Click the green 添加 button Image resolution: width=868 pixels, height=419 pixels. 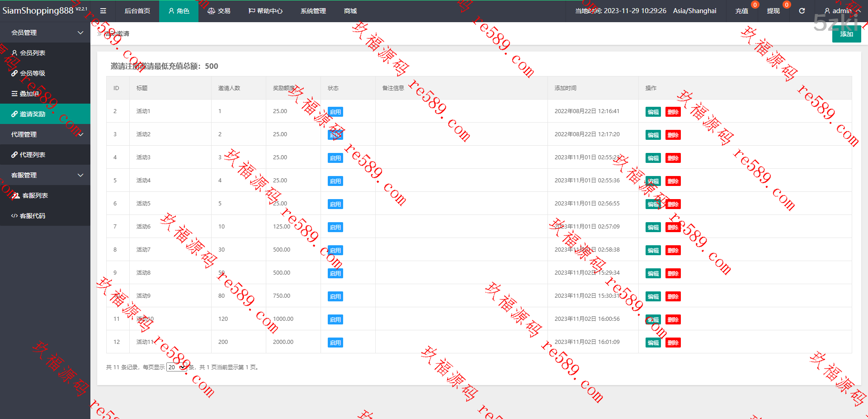(846, 34)
